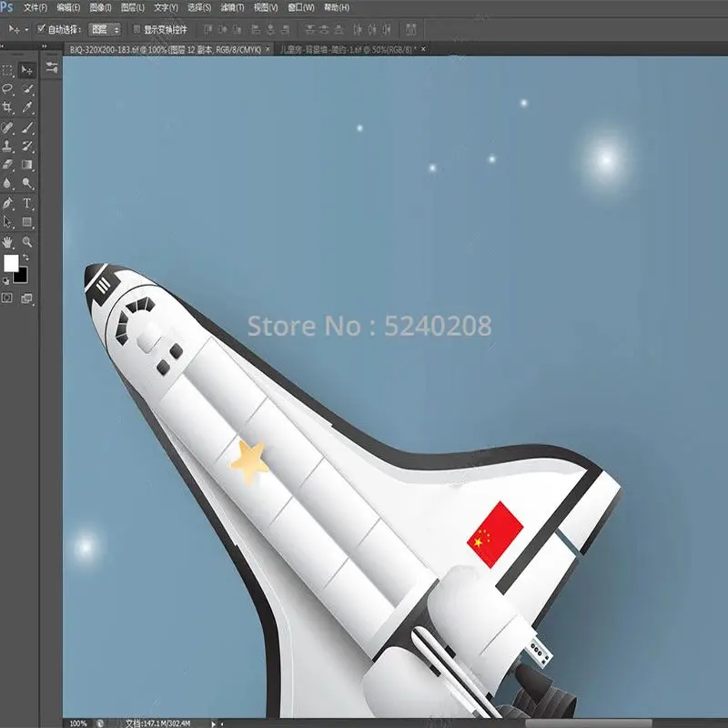Select the Crop tool
728x728 pixels.
point(7,107)
